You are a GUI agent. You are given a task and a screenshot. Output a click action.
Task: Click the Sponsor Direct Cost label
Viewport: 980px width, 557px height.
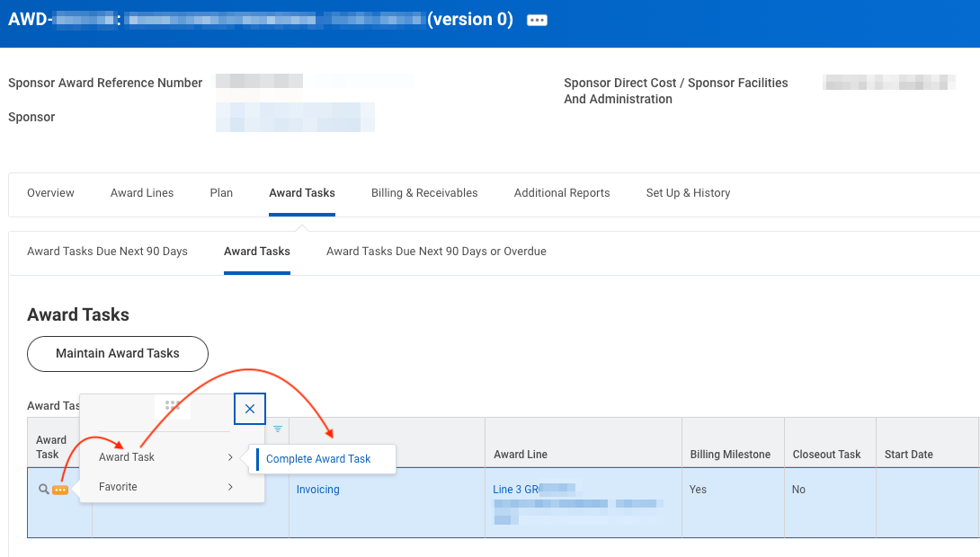pos(675,91)
